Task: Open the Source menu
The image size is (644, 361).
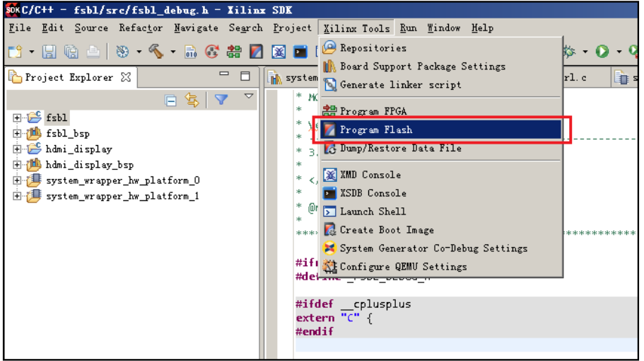Action: tap(91, 28)
